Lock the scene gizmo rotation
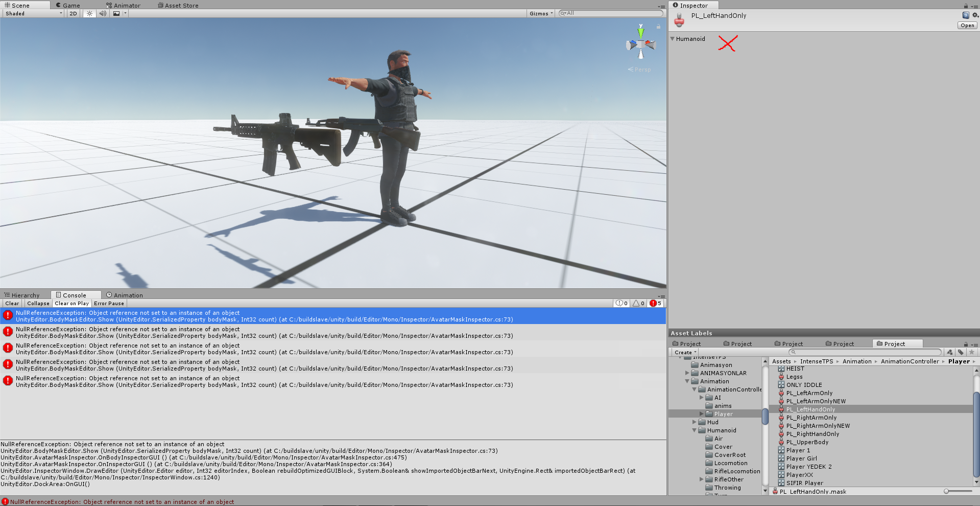The image size is (980, 506). (x=658, y=26)
